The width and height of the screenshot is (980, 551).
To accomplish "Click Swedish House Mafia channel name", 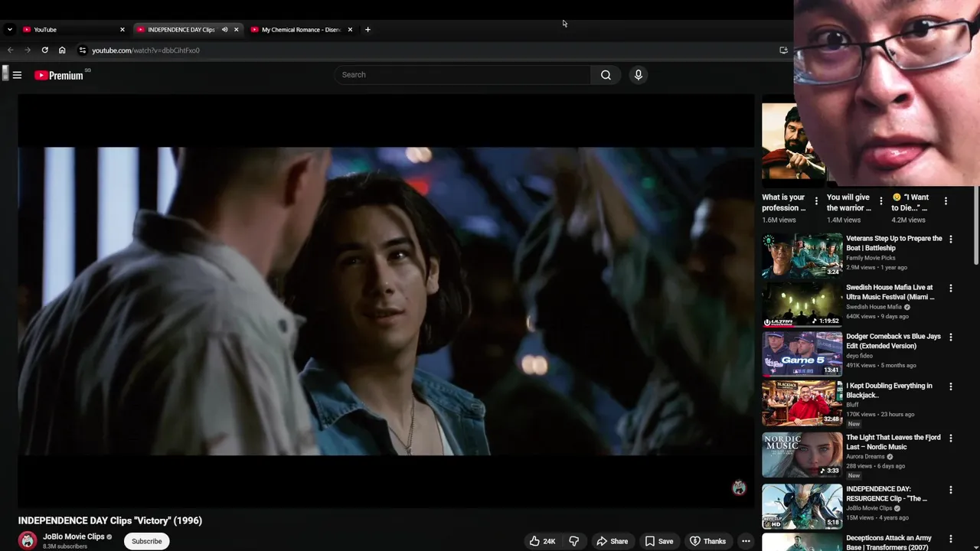I will pyautogui.click(x=874, y=307).
